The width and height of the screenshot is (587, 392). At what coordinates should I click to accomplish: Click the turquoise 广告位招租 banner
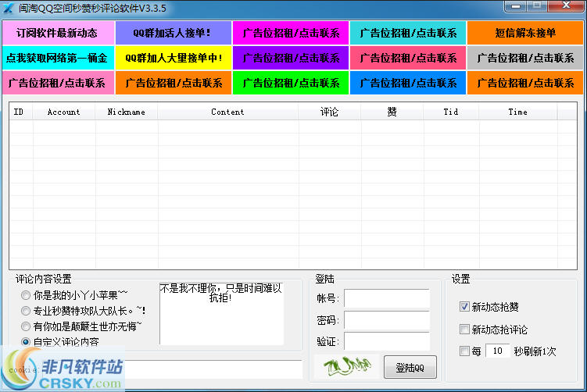pyautogui.click(x=408, y=33)
